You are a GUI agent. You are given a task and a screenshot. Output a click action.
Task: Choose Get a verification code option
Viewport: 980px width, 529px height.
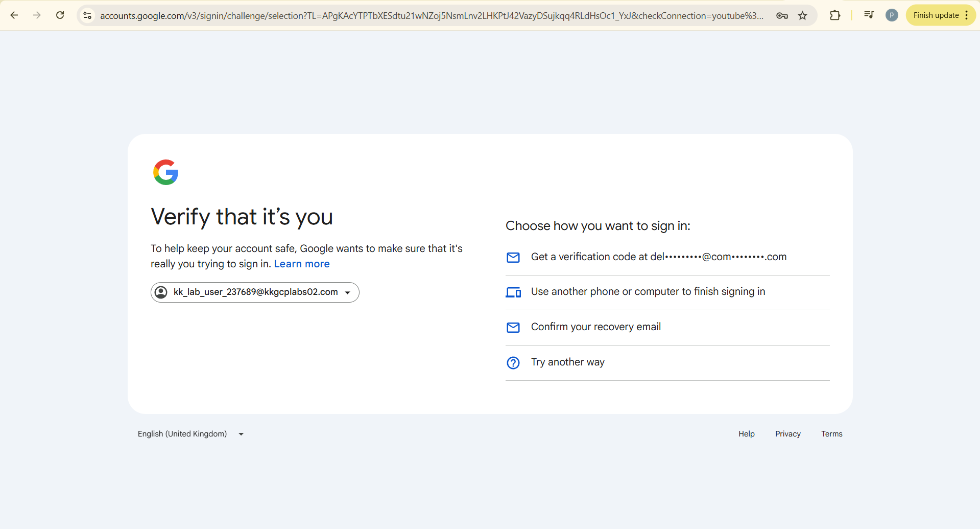click(658, 257)
